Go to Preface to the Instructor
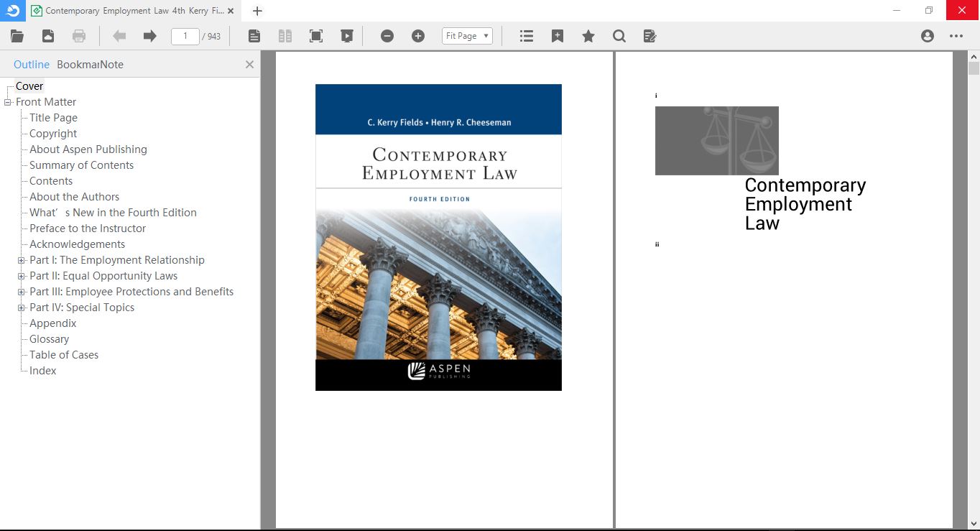Viewport: 980px width, 531px height. tap(88, 228)
